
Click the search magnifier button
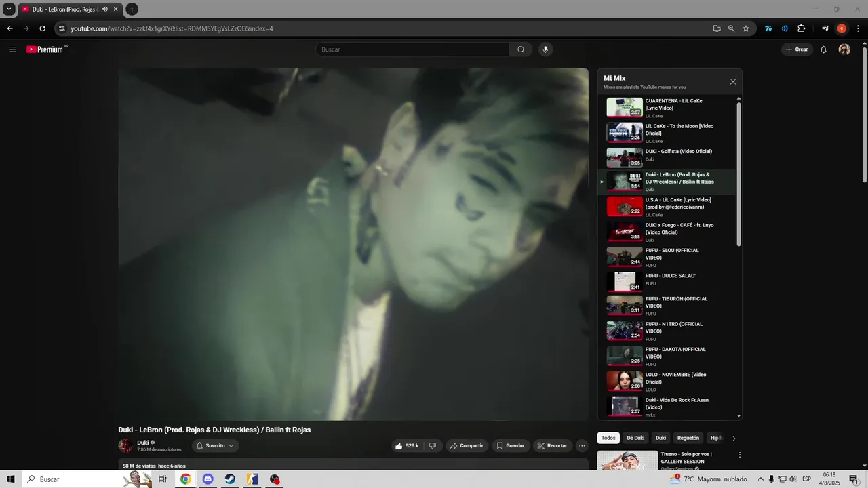(521, 49)
